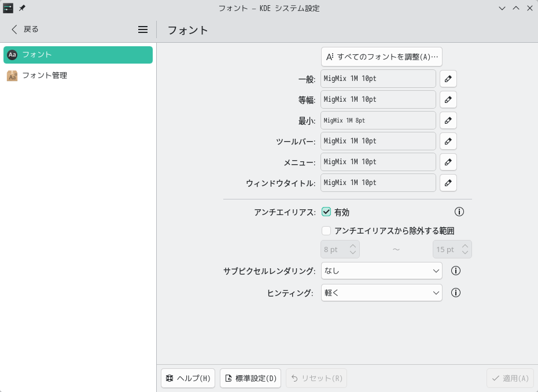The image size is (538, 392).
Task: Click the ウィンドウタイトル font field
Action: tap(378, 183)
